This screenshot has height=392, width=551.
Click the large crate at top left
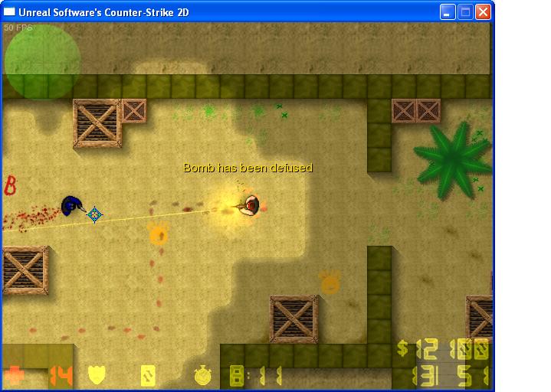(x=97, y=123)
